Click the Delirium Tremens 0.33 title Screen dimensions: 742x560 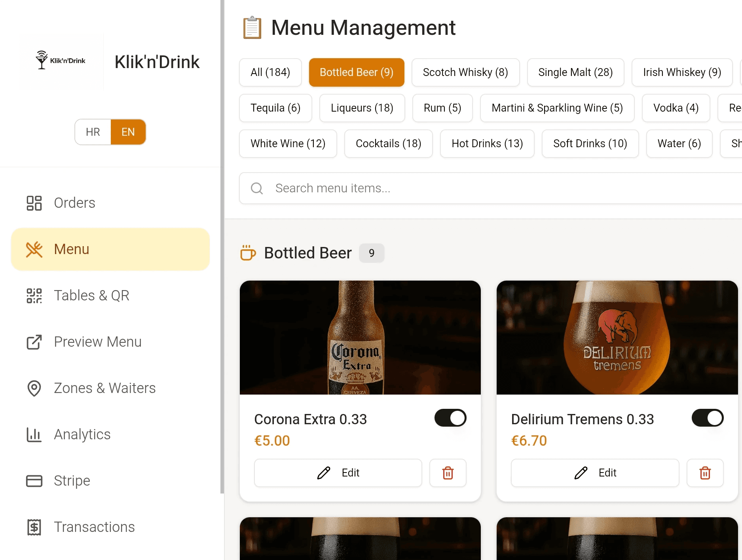pyautogui.click(x=582, y=419)
